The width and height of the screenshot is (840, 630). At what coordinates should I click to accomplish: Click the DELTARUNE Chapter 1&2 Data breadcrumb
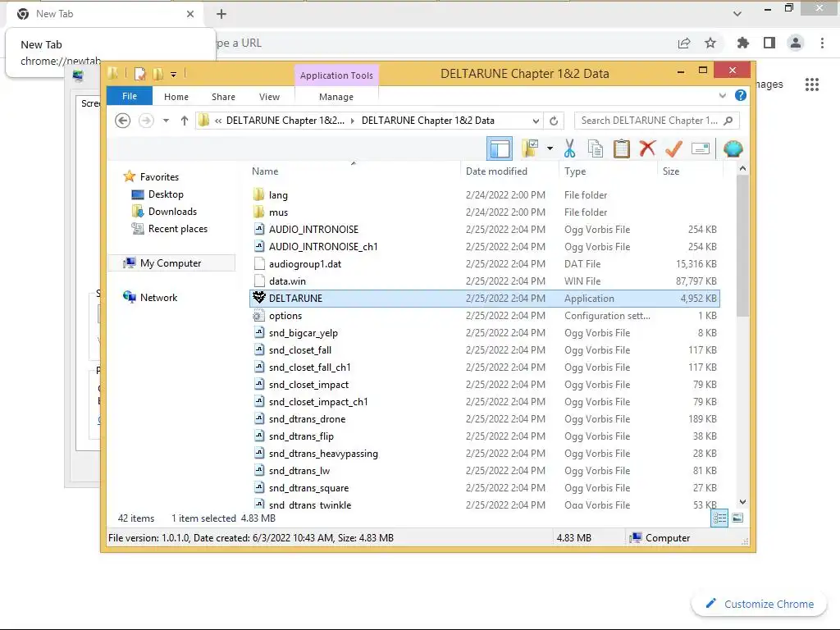click(428, 121)
